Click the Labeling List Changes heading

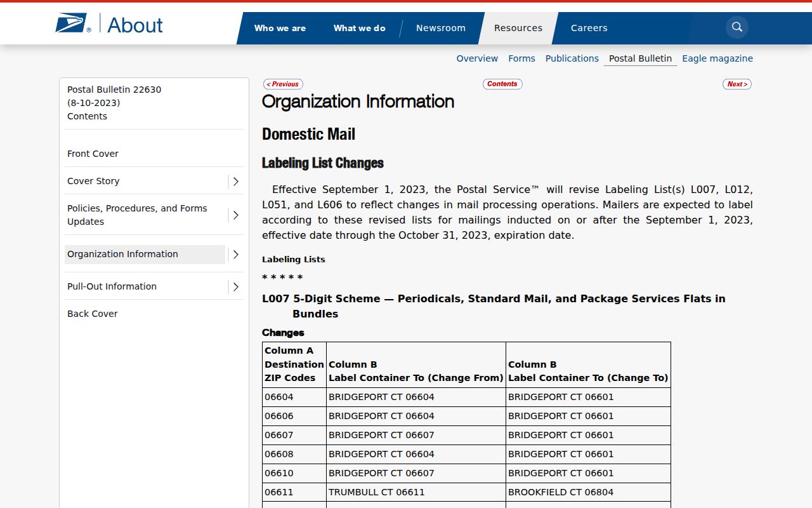[323, 163]
